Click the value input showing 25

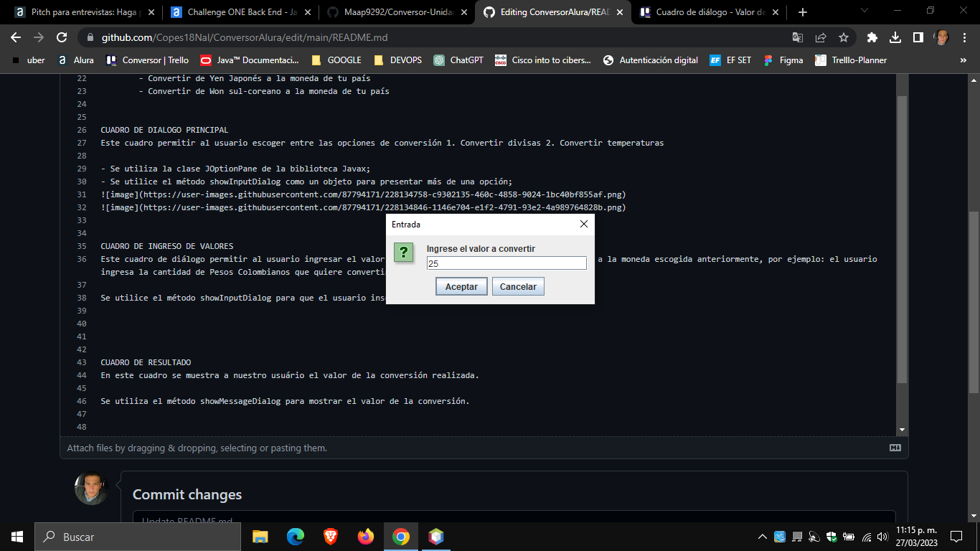(507, 263)
